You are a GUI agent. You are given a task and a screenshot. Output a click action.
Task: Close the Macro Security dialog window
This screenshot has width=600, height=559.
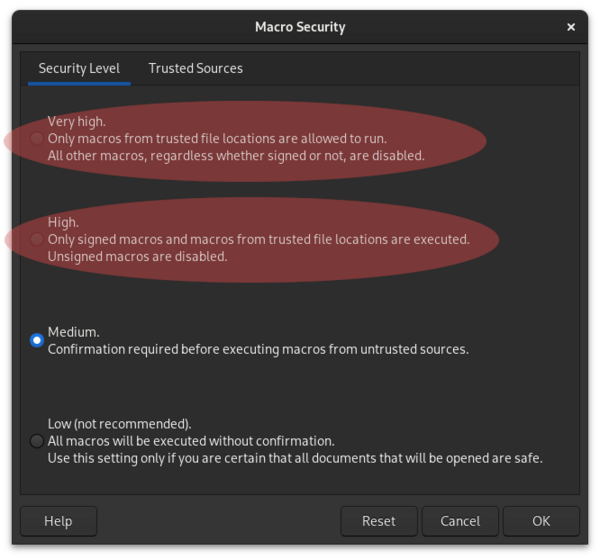(571, 27)
